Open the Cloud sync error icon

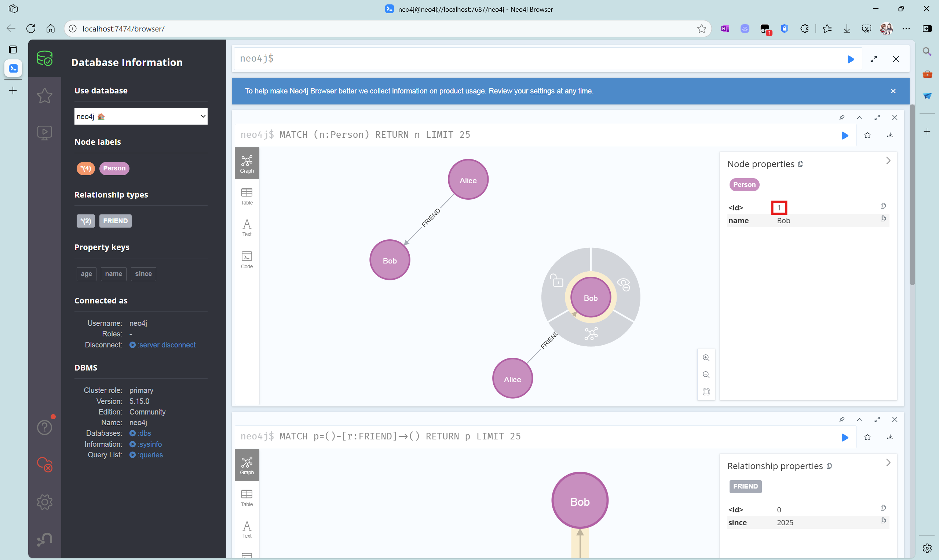click(44, 464)
